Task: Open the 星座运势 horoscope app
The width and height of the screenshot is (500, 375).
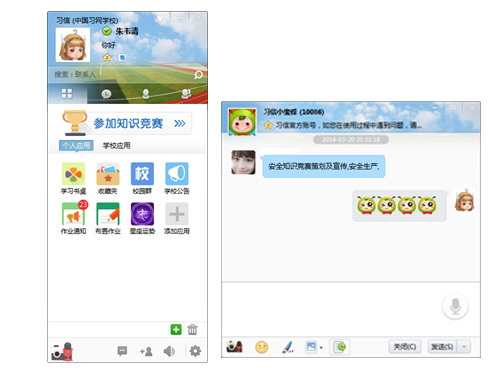Action: point(142,214)
